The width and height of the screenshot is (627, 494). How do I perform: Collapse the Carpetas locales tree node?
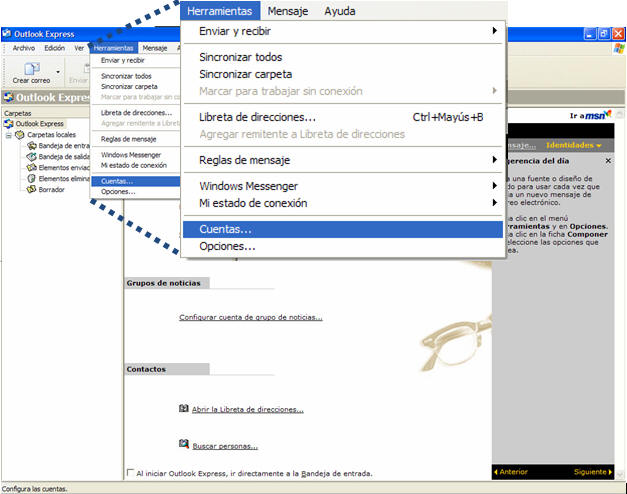click(8, 135)
